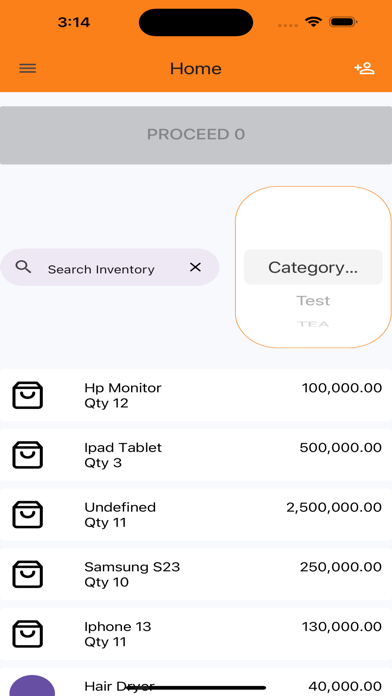Select the Iphone 13 item name
This screenshot has width=392, height=696.
click(x=118, y=627)
